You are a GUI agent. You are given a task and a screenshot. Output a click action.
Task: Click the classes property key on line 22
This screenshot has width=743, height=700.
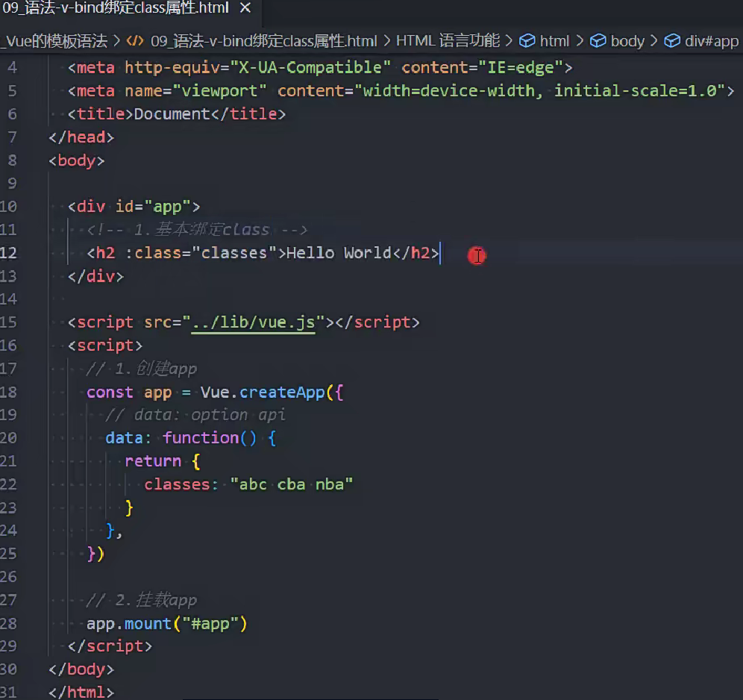tap(178, 484)
